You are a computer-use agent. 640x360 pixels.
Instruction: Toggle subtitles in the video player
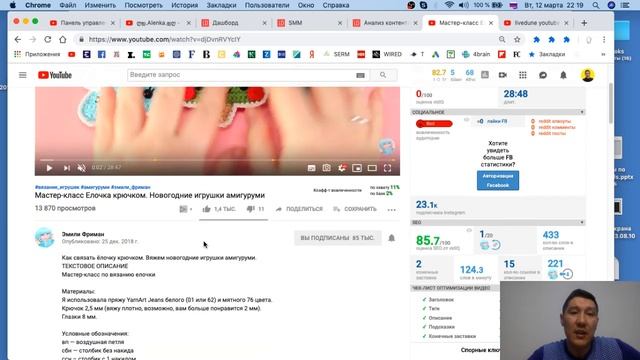pos(311,168)
